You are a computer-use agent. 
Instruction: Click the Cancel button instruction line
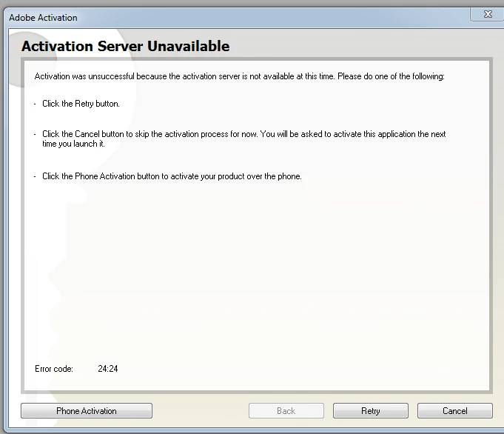coord(244,138)
